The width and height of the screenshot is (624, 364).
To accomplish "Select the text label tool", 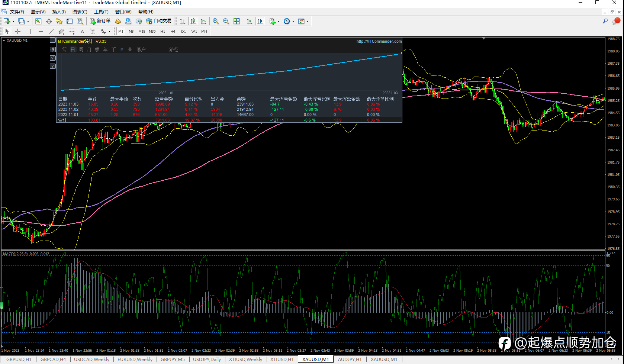I will pos(93,31).
